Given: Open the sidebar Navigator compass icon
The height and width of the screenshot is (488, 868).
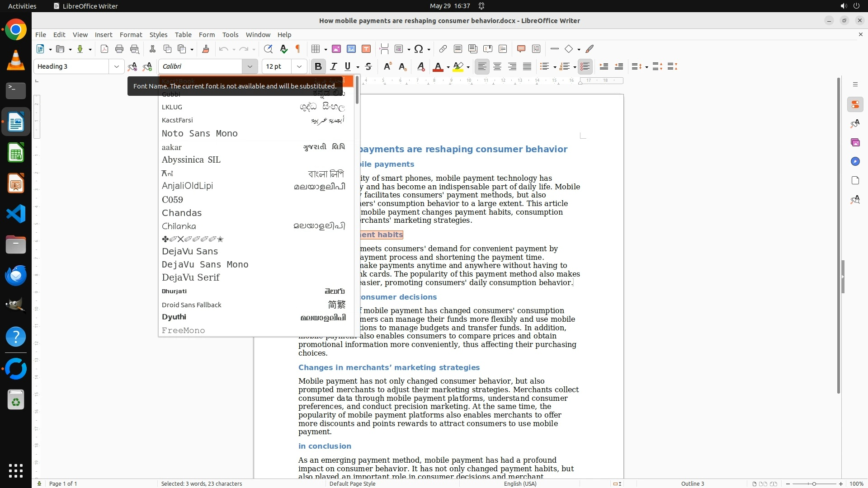Looking at the screenshot, I should click(x=855, y=162).
